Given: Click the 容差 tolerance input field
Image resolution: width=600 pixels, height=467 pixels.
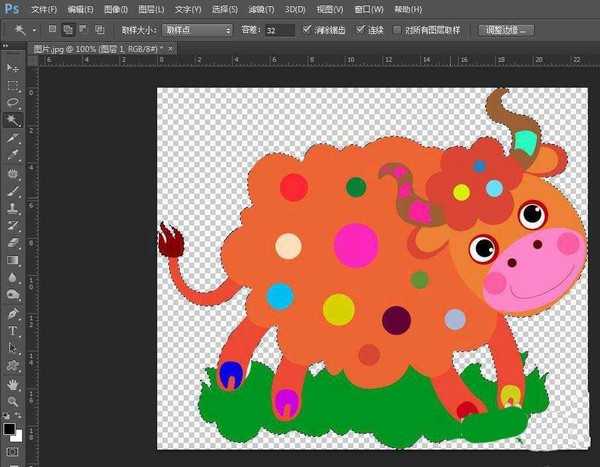Looking at the screenshot, I should [x=279, y=30].
